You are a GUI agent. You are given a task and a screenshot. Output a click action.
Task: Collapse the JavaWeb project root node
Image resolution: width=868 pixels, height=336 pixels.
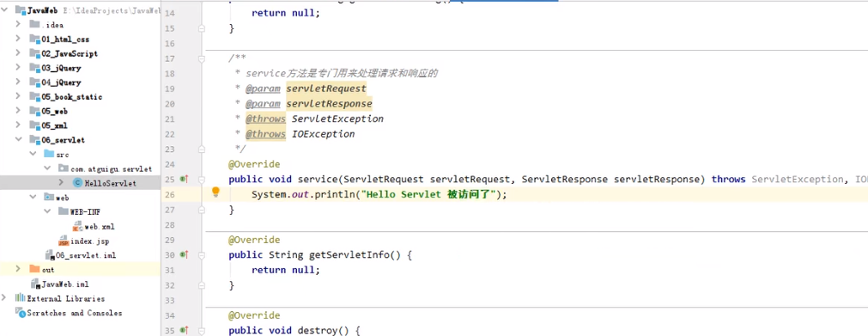(5, 10)
